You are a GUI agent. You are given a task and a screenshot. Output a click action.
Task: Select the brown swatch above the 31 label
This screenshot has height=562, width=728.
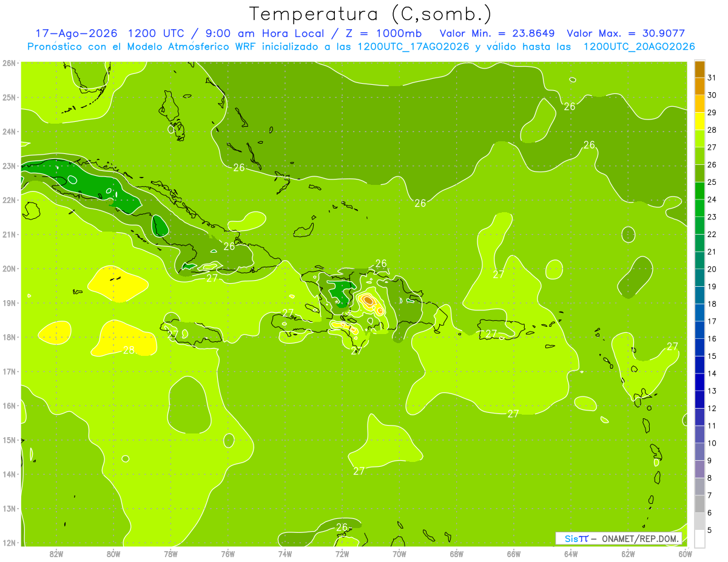699,70
